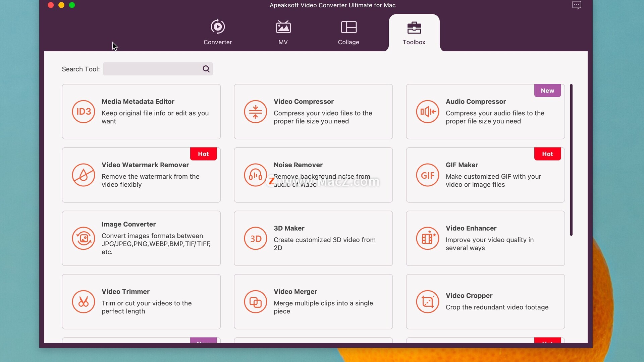This screenshot has height=362, width=644.
Task: Open Image Converter title text
Action: point(129,224)
